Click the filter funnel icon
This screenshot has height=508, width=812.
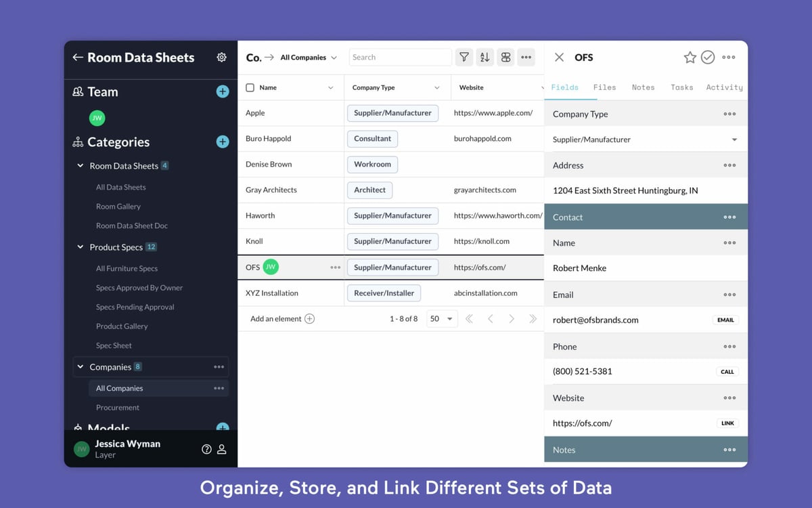[x=464, y=58]
